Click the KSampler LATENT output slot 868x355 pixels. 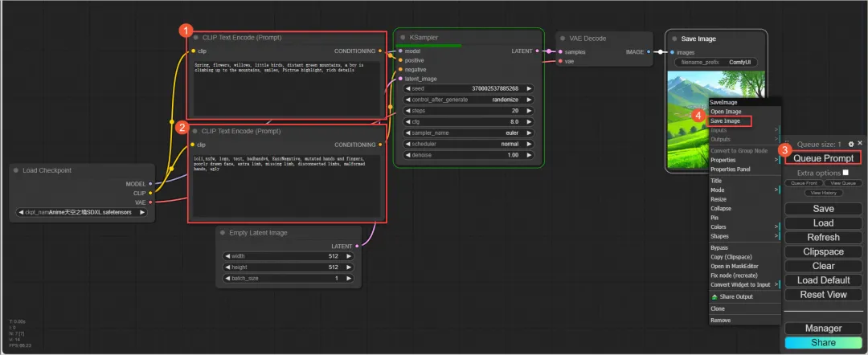[x=538, y=51]
